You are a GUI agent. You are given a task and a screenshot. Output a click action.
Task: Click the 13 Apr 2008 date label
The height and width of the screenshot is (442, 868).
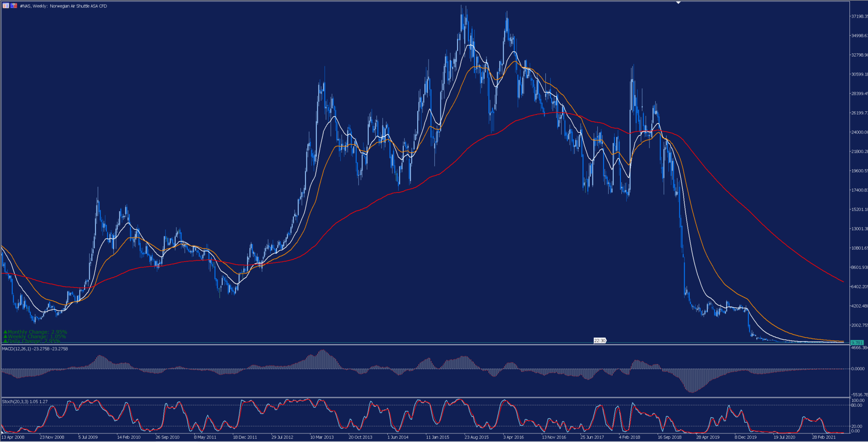click(13, 437)
